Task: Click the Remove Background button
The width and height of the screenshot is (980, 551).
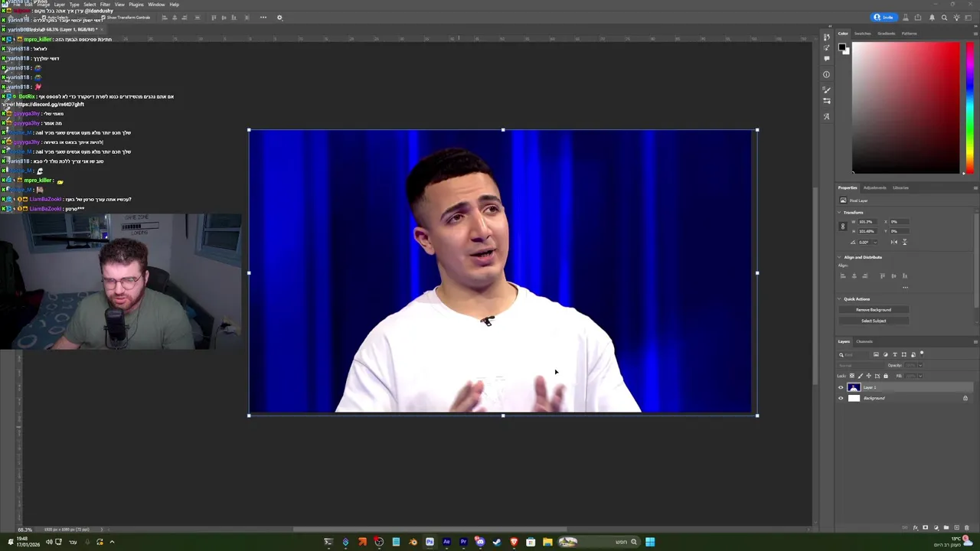Action: pyautogui.click(x=874, y=310)
